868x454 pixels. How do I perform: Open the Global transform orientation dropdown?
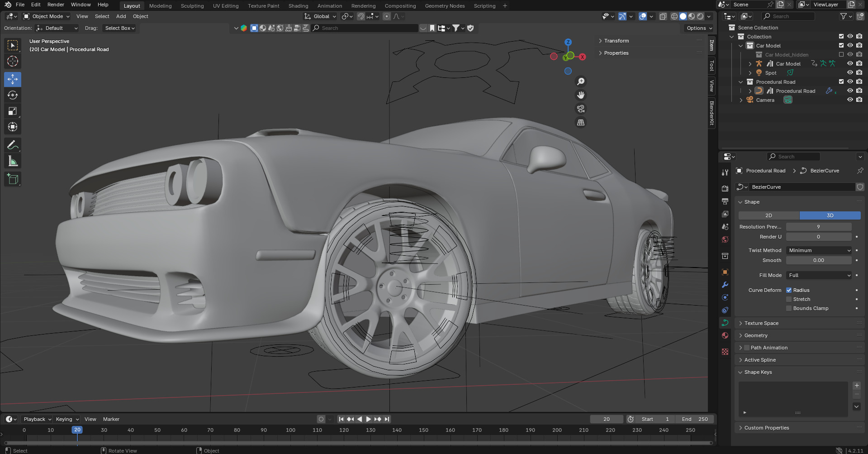[x=321, y=16]
